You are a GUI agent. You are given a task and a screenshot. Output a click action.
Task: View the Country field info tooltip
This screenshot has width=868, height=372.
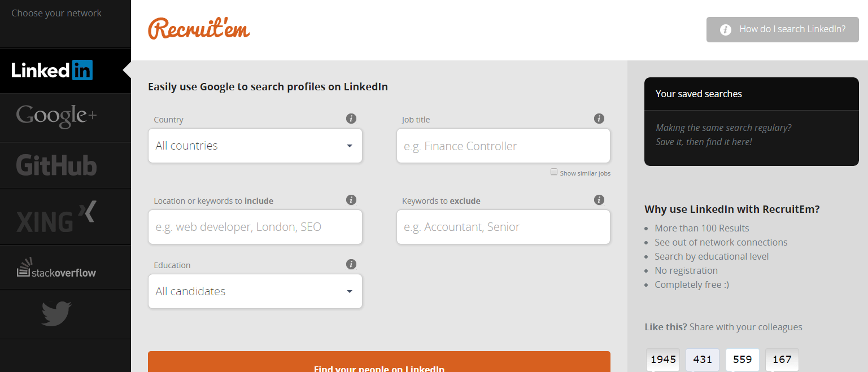click(351, 119)
